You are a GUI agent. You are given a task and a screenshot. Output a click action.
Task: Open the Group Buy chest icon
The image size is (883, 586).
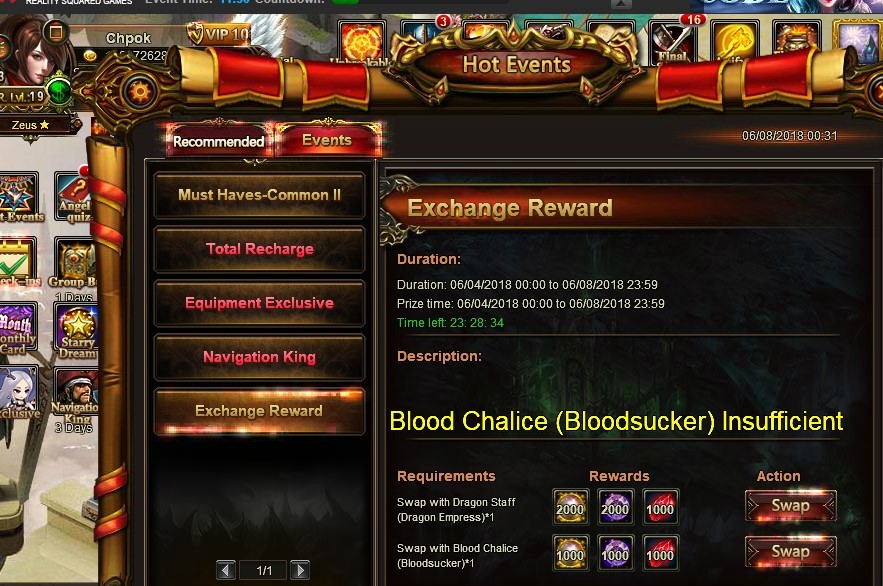75,263
